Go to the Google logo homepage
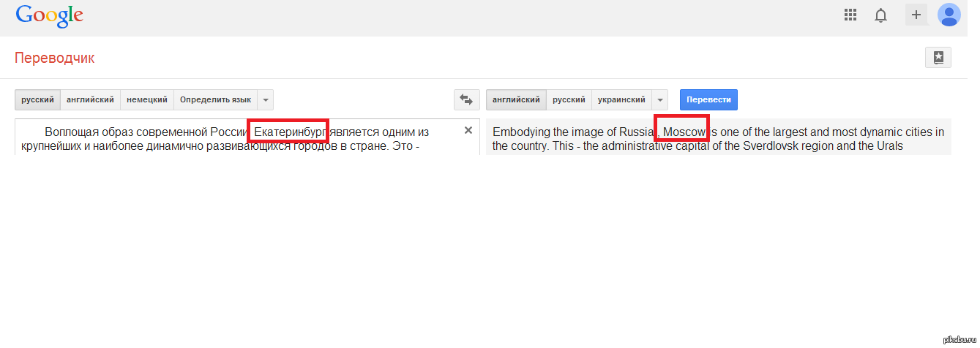This screenshot has width=980, height=348. (49, 15)
